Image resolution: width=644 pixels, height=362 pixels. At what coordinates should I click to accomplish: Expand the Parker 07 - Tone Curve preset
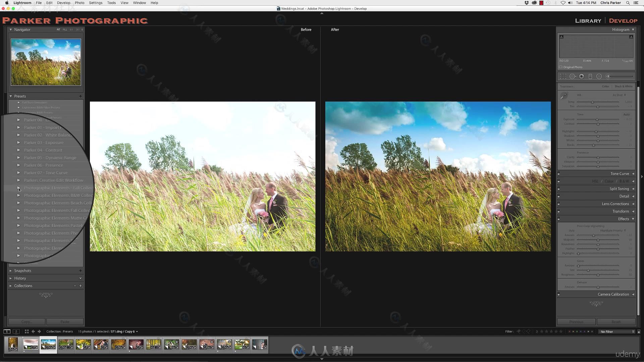tap(18, 172)
